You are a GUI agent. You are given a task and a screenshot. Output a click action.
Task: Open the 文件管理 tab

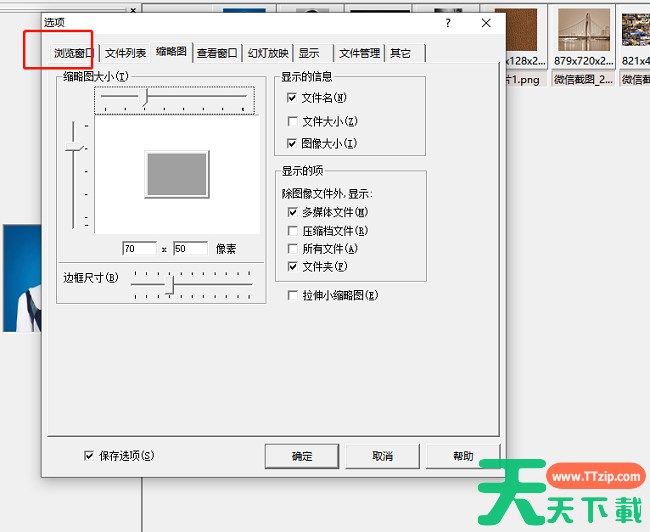[x=359, y=53]
